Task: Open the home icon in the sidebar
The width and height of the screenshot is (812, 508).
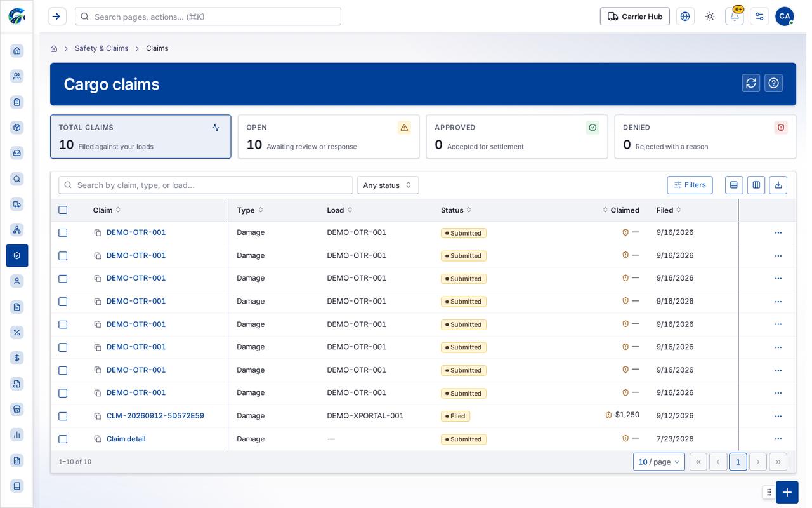Action: [x=17, y=51]
